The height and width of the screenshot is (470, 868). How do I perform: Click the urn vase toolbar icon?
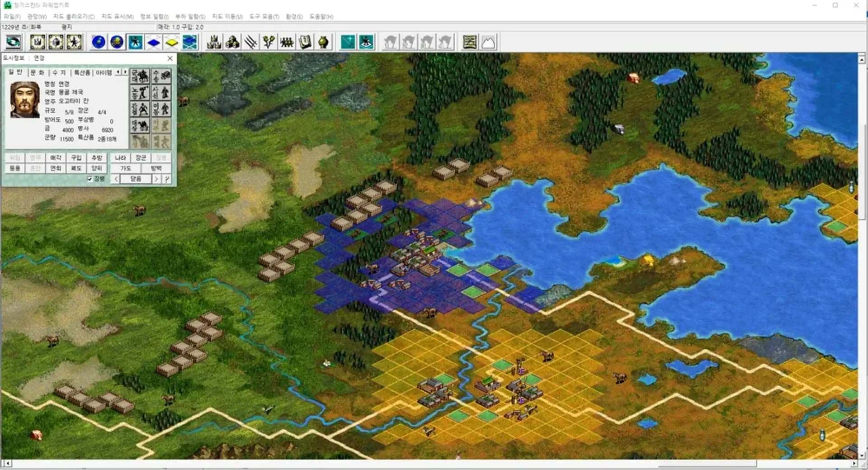(x=323, y=43)
